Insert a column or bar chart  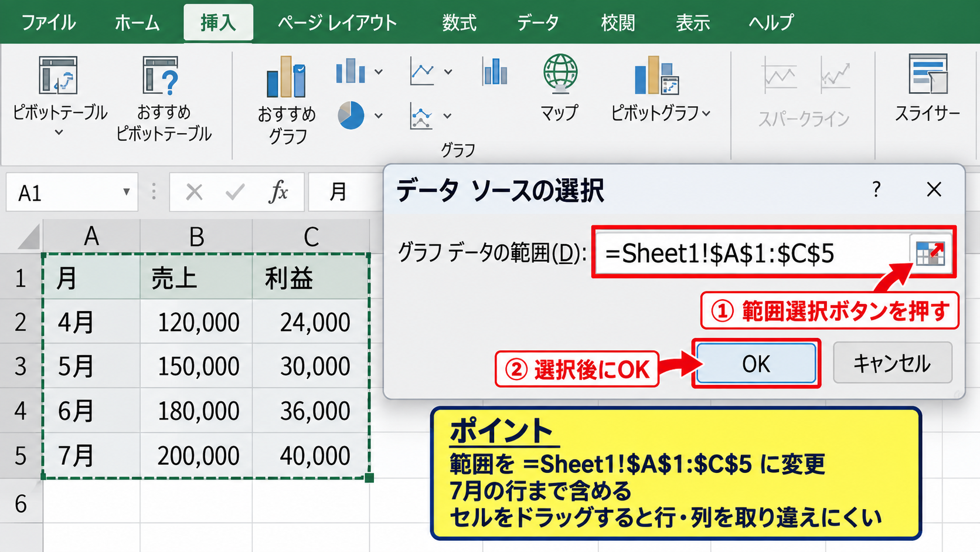coord(351,71)
